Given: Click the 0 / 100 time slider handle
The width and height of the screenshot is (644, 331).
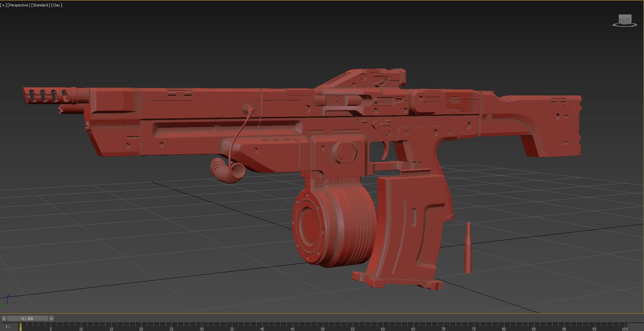Looking at the screenshot, I should coord(28,318).
